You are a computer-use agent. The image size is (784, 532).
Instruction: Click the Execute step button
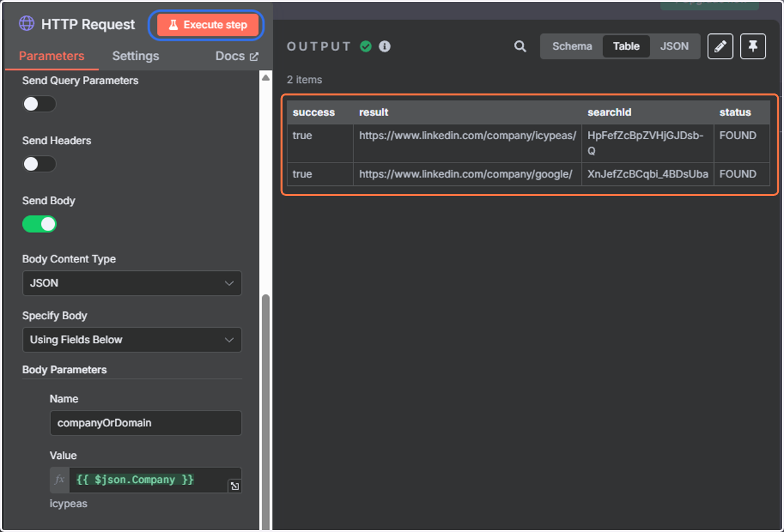click(208, 25)
